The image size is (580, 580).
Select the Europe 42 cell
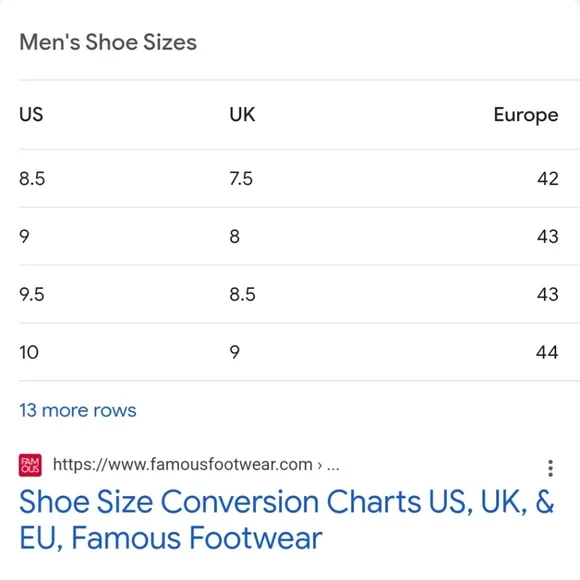[x=548, y=179]
